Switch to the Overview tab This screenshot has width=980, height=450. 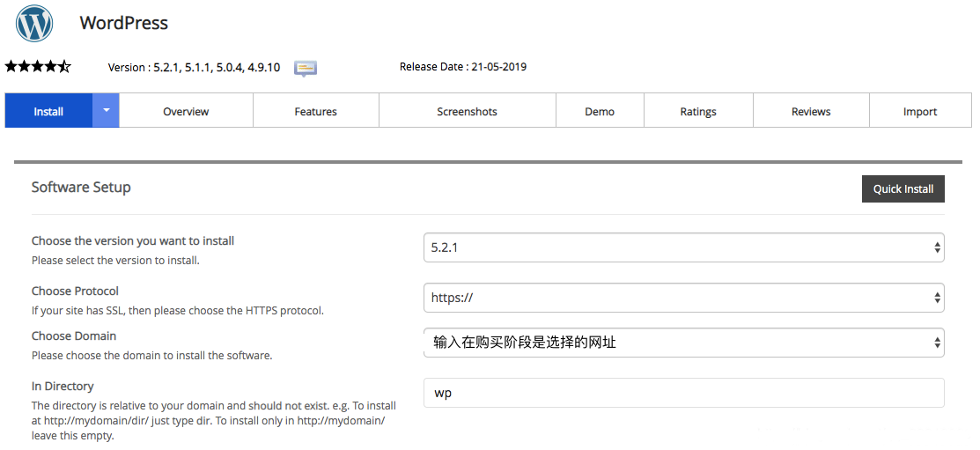[x=186, y=111]
